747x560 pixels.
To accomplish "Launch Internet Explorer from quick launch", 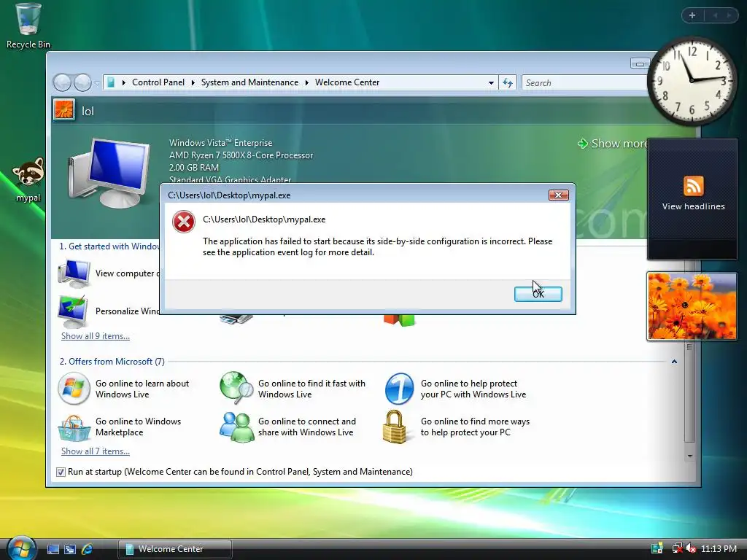I will tap(87, 549).
